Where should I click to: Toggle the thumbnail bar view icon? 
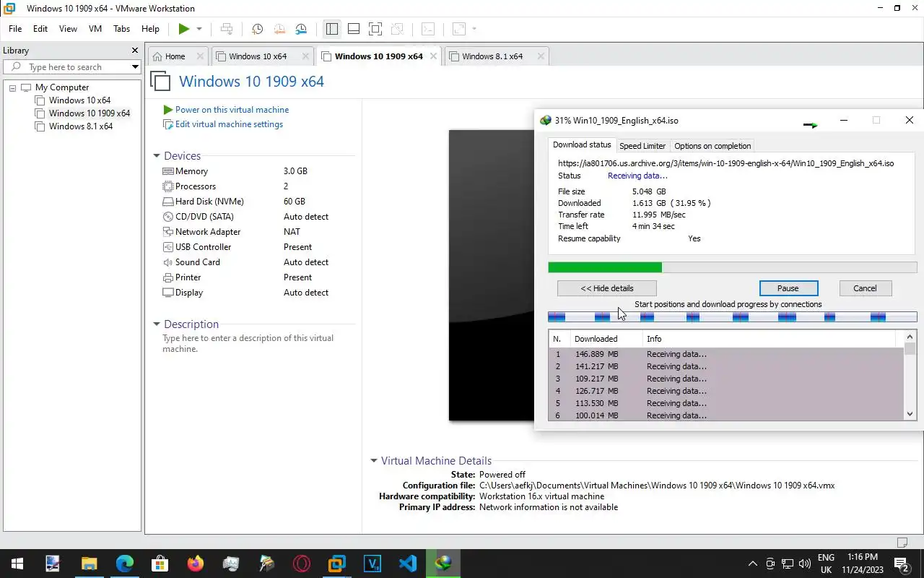354,29
